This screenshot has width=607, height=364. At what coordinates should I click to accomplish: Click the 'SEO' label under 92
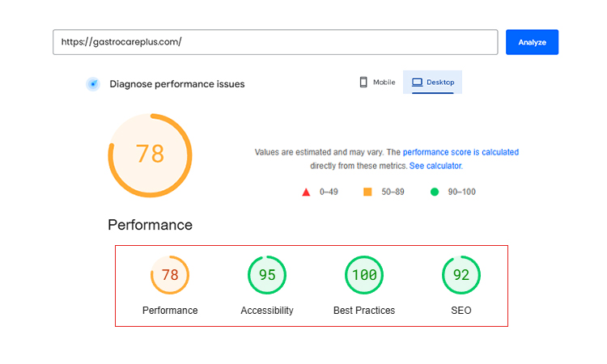pos(461,311)
